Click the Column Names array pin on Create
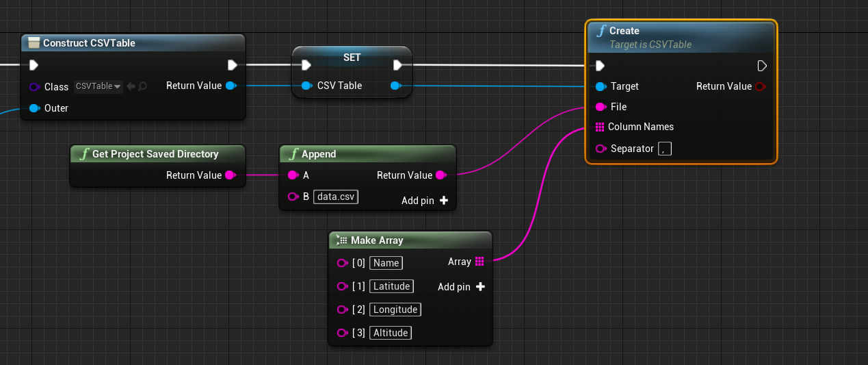Screen dimensions: 868x365 coord(600,127)
